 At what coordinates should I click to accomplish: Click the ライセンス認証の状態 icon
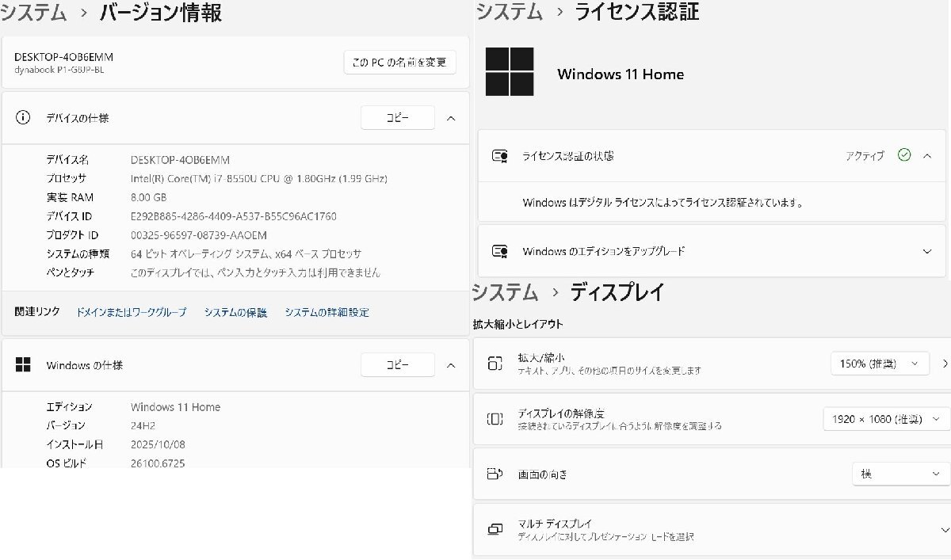(x=500, y=156)
